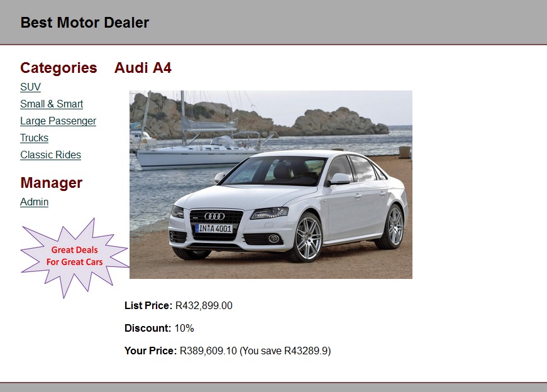Click the Categories sidebar heading
This screenshot has width=547, height=392.
58,68
